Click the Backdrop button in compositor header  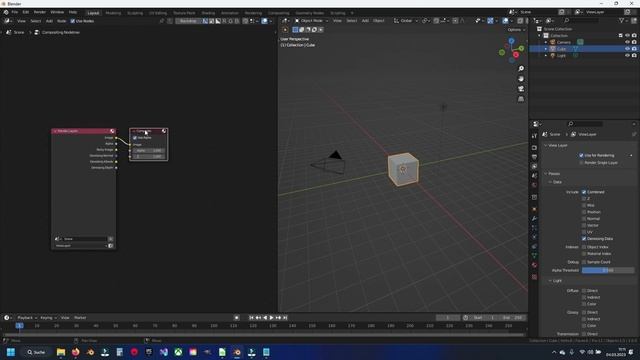(188, 21)
